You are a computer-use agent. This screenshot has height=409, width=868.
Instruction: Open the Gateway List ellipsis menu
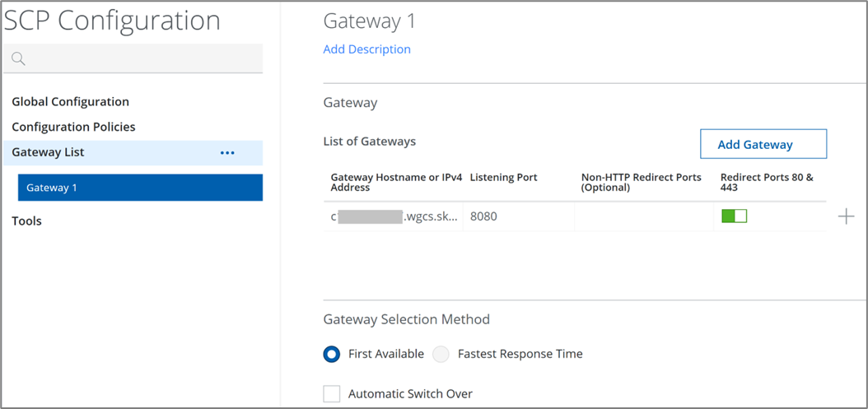point(227,153)
